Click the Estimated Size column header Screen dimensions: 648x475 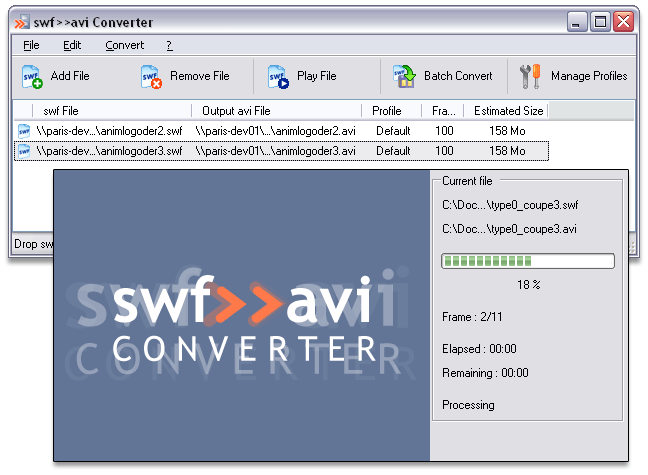coord(508,111)
